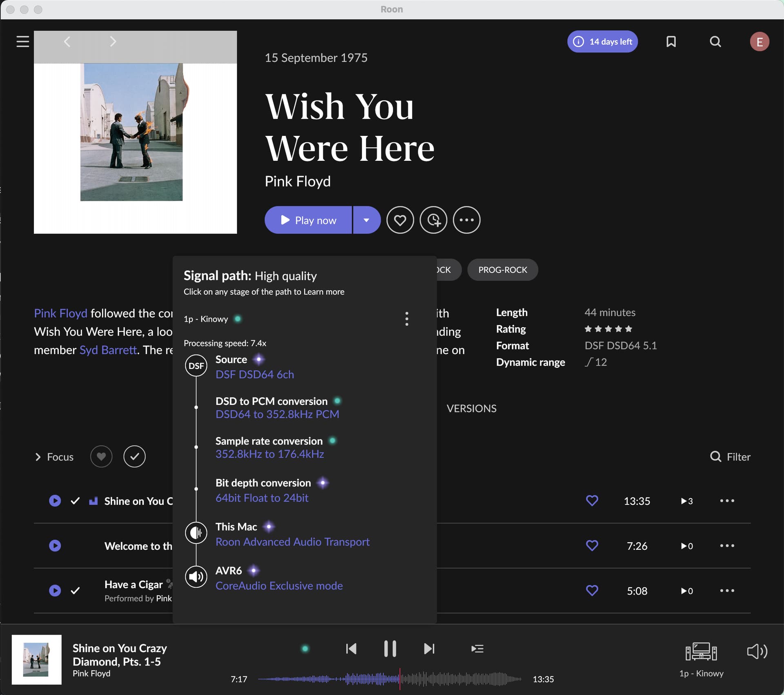Play the Shine on You Crazy Diamond track
Screen dimensions: 784x695
pos(55,501)
